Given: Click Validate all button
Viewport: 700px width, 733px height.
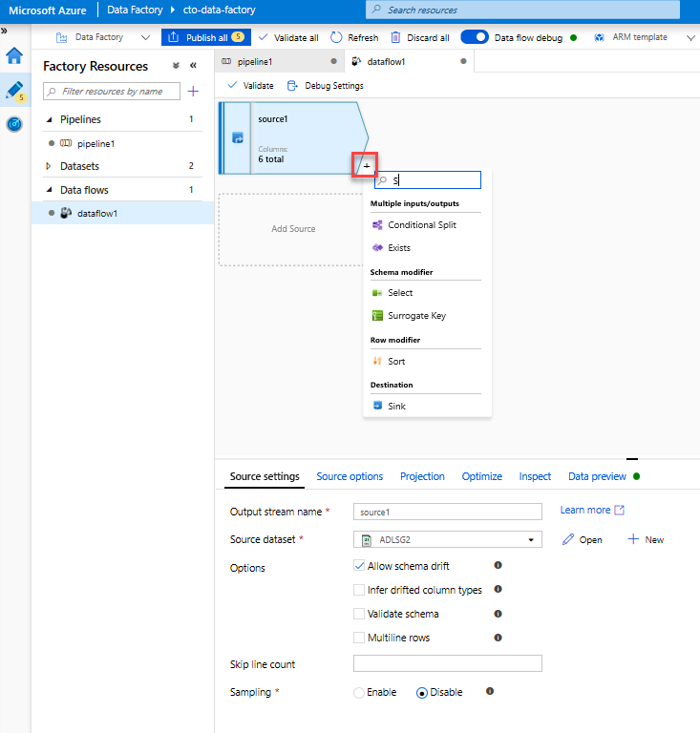Looking at the screenshot, I should click(288, 37).
